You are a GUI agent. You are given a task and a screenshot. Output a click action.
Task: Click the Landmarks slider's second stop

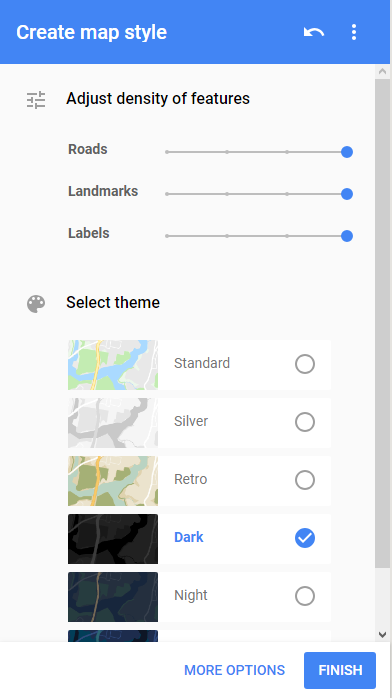click(227, 194)
